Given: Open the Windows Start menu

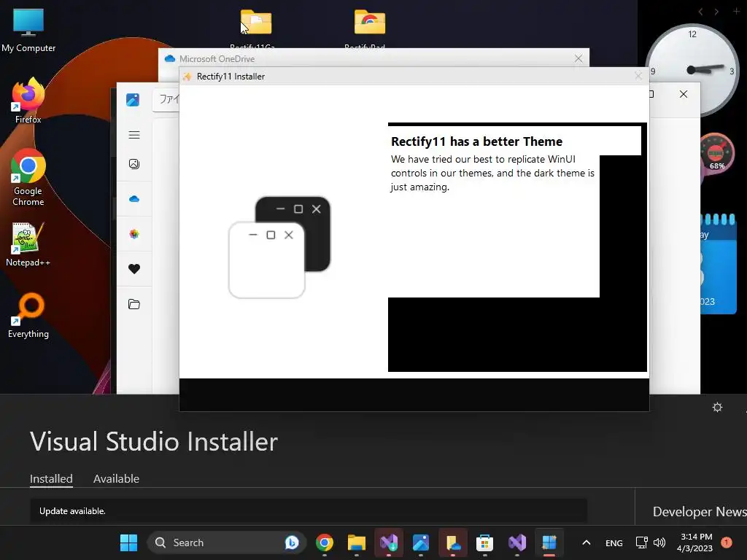Looking at the screenshot, I should [128, 542].
